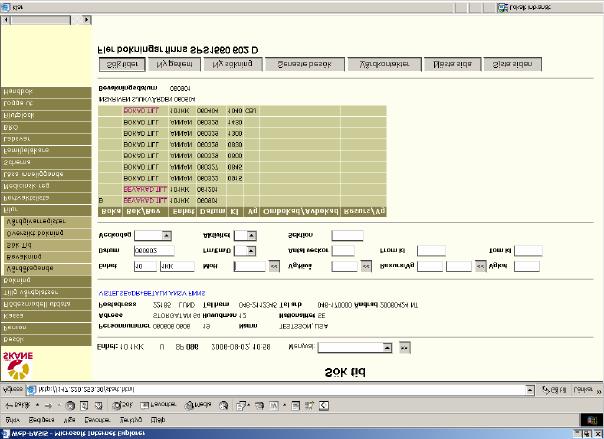Click the SKÅNE logo in the sidebar
The image size is (604, 439).
(18, 365)
